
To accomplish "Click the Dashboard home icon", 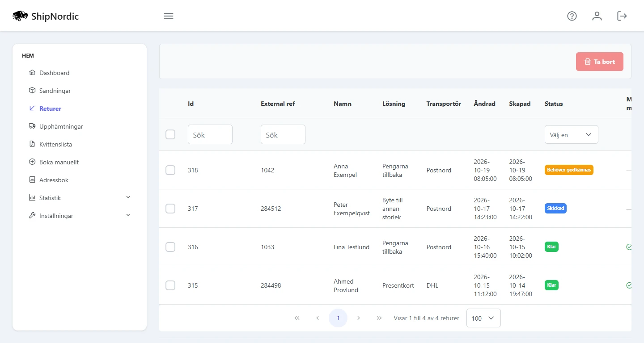I will tap(32, 73).
